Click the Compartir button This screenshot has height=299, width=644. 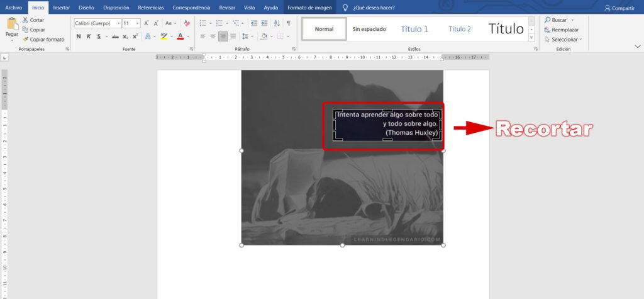[x=619, y=8]
